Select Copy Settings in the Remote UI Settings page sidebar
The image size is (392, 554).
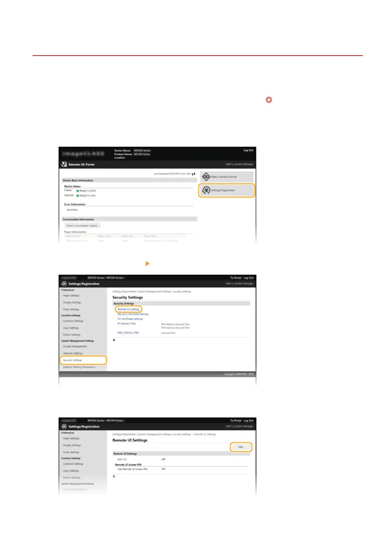coord(71,470)
